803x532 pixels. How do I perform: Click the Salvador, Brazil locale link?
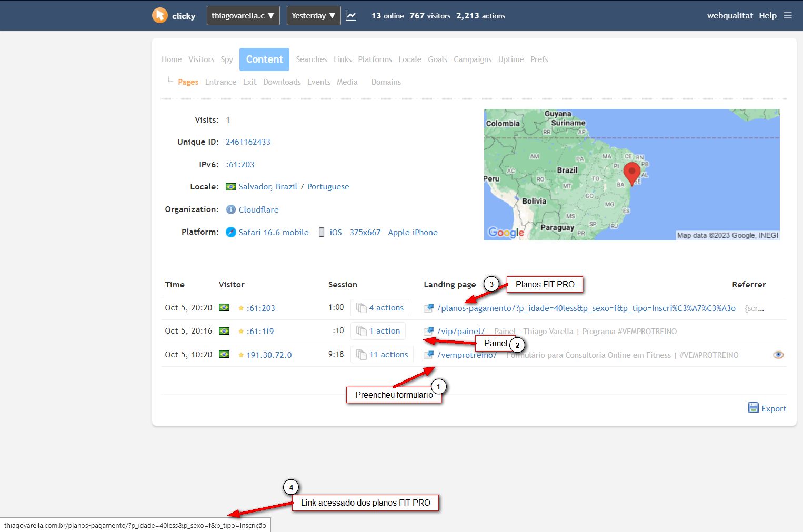click(268, 187)
